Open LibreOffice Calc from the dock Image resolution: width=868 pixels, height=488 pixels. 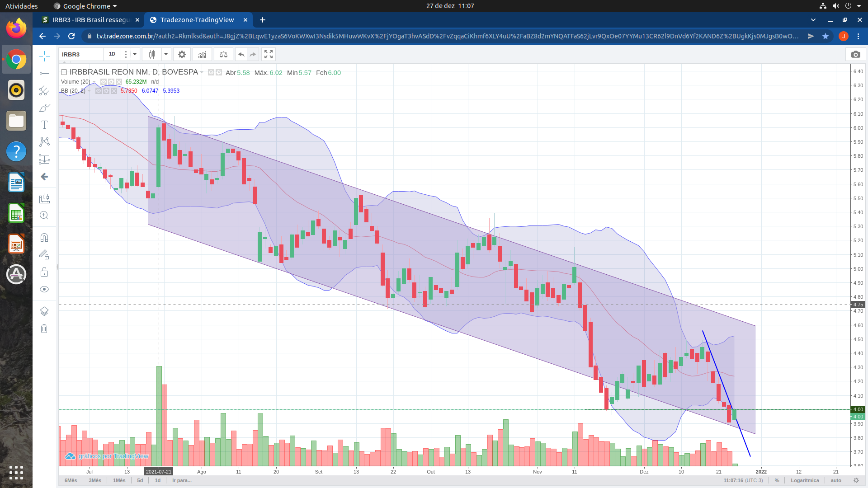coord(16,213)
